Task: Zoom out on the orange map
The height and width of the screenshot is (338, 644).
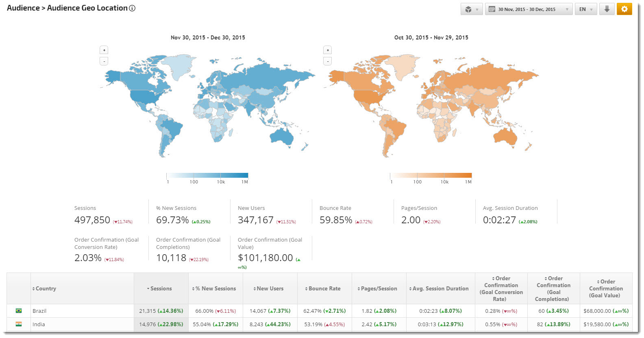Action: [328, 61]
